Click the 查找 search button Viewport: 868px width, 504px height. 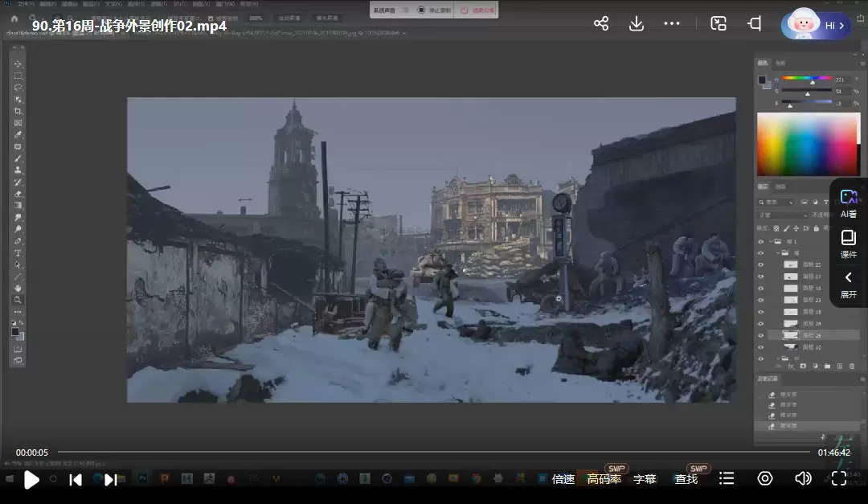coord(686,479)
